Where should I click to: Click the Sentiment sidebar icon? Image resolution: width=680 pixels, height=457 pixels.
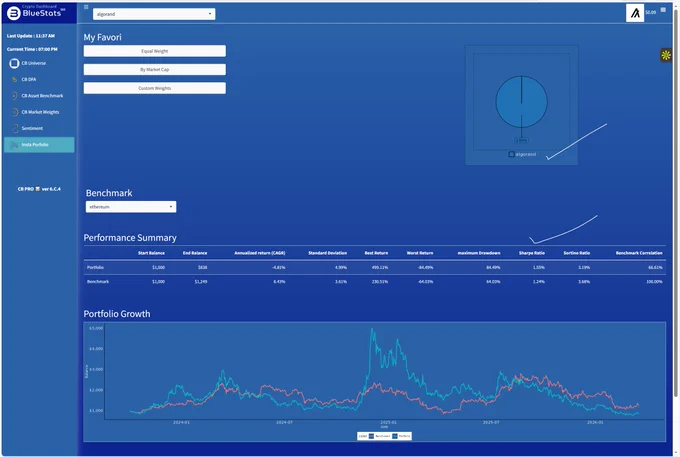click(x=14, y=128)
